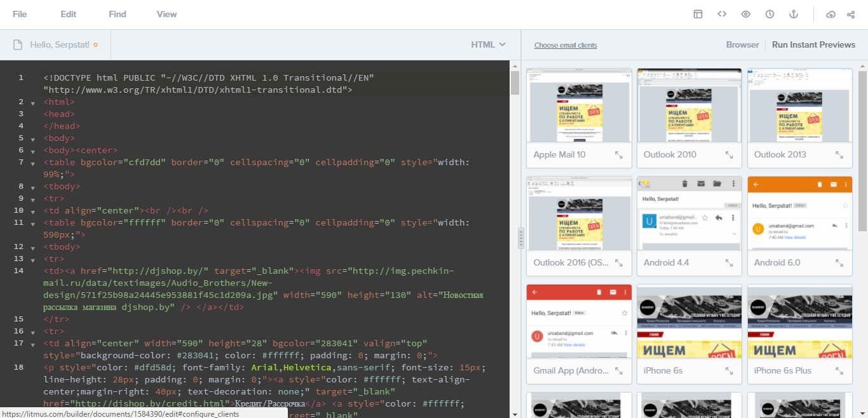
Task: Expand the Android 4.4 preview
Action: tap(729, 262)
